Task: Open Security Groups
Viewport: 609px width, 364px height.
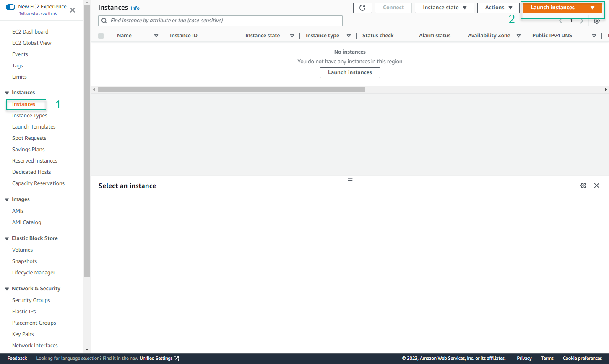Action: pos(31,300)
